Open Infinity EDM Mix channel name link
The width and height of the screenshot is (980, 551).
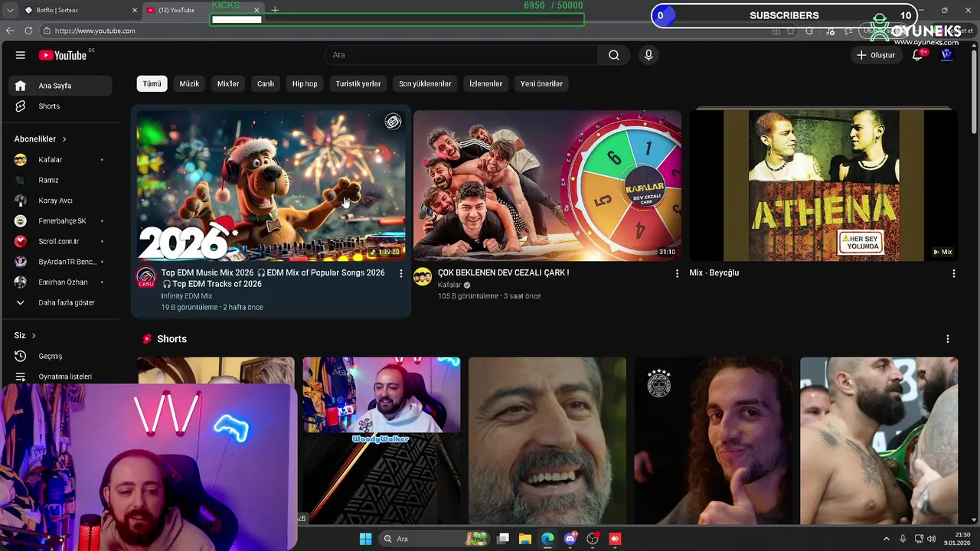coord(187,296)
